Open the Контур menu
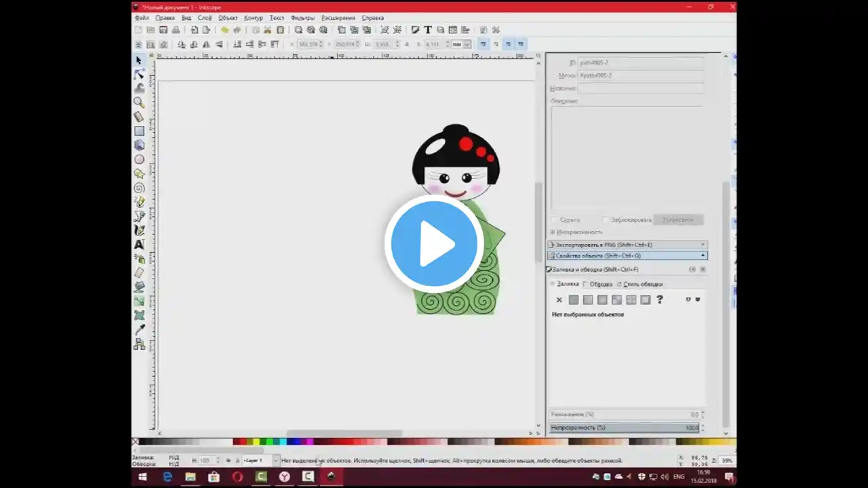Image resolution: width=868 pixels, height=488 pixels. coord(253,18)
